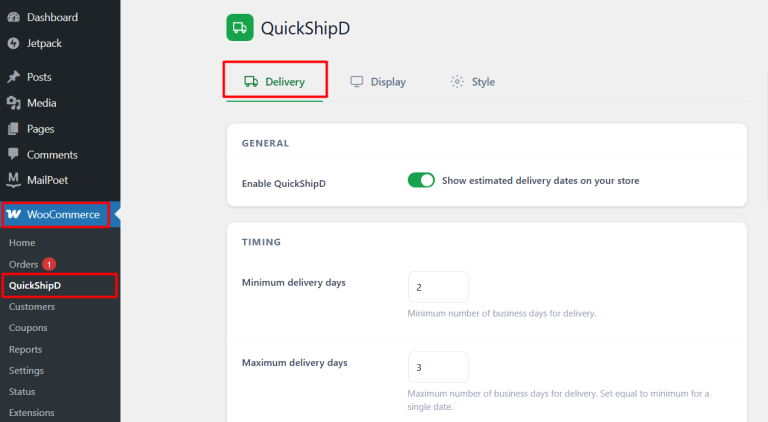This screenshot has height=422, width=768.
Task: Click the sun icon on Style tab
Action: [x=457, y=81]
